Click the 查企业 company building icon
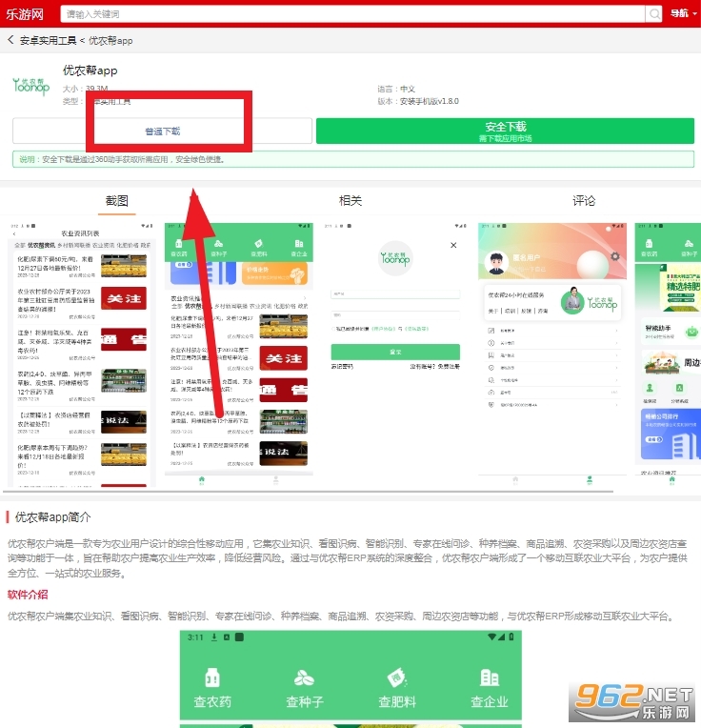This screenshot has width=701, height=728. [x=490, y=688]
